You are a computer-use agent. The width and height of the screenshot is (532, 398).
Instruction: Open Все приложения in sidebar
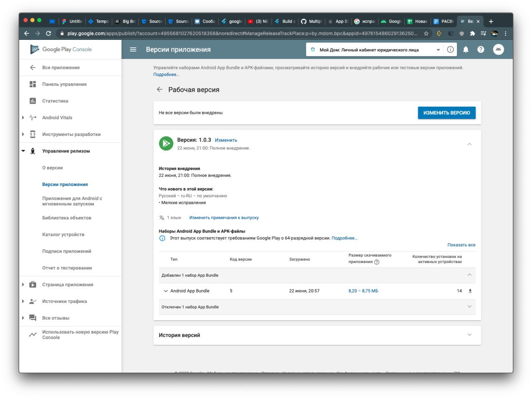[x=61, y=68]
